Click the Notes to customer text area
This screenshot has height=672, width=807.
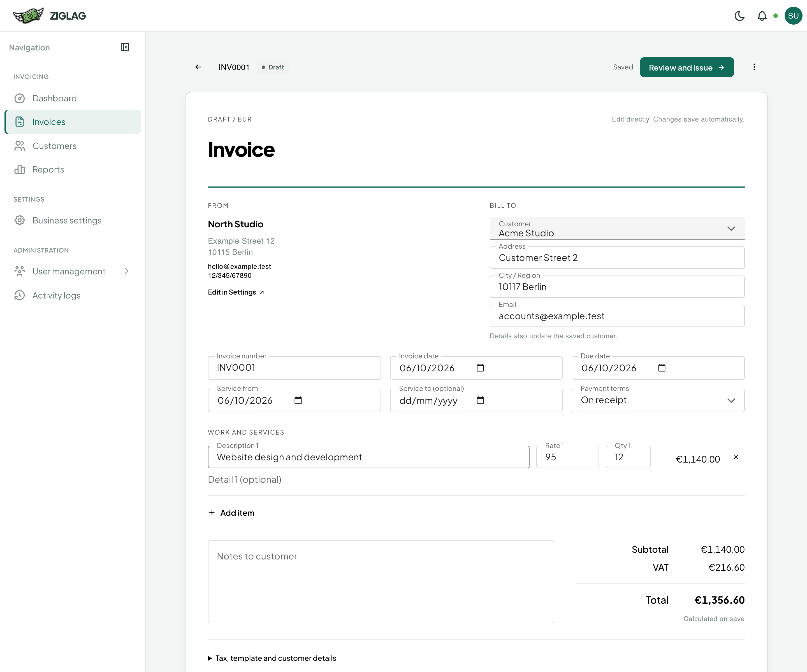[381, 582]
